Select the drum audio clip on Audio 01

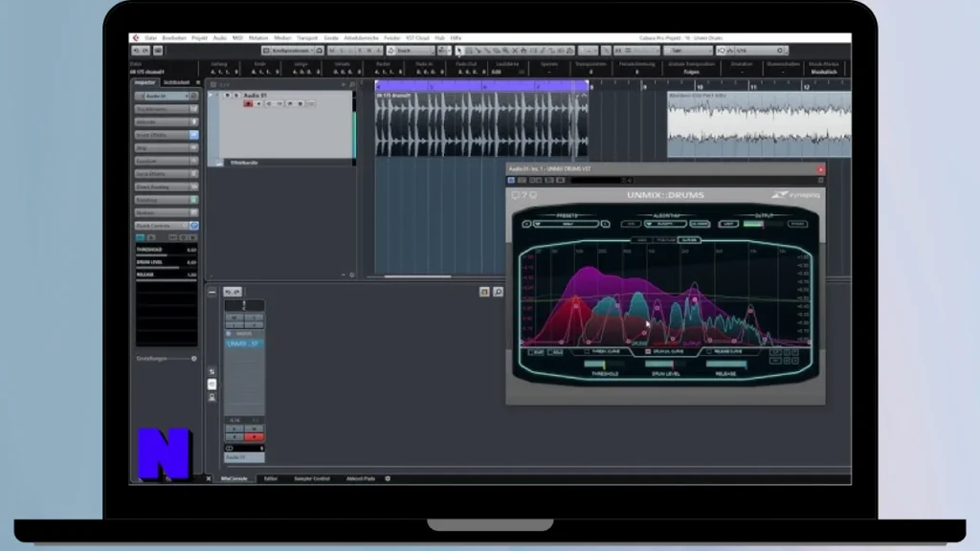tap(481, 123)
